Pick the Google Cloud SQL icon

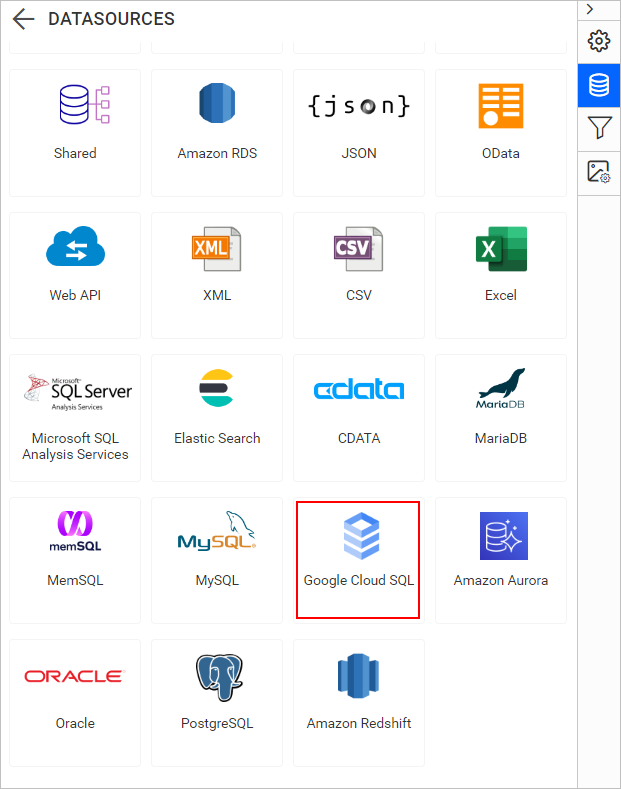(361, 536)
